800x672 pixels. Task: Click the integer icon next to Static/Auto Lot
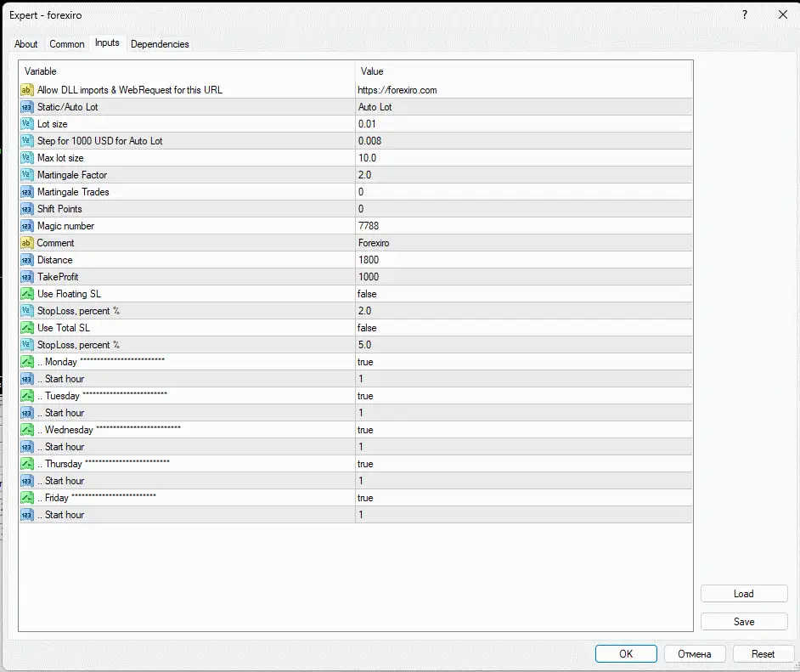pos(26,107)
